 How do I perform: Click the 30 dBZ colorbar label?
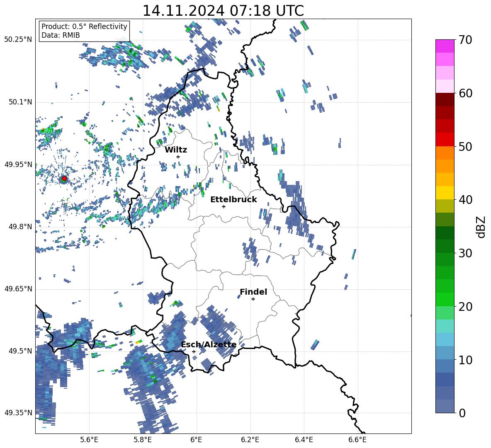click(465, 253)
